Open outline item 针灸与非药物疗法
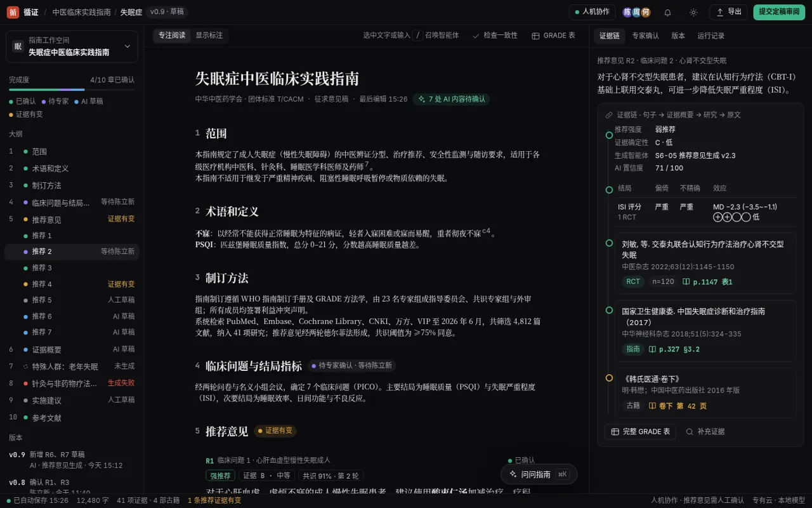 (72, 384)
